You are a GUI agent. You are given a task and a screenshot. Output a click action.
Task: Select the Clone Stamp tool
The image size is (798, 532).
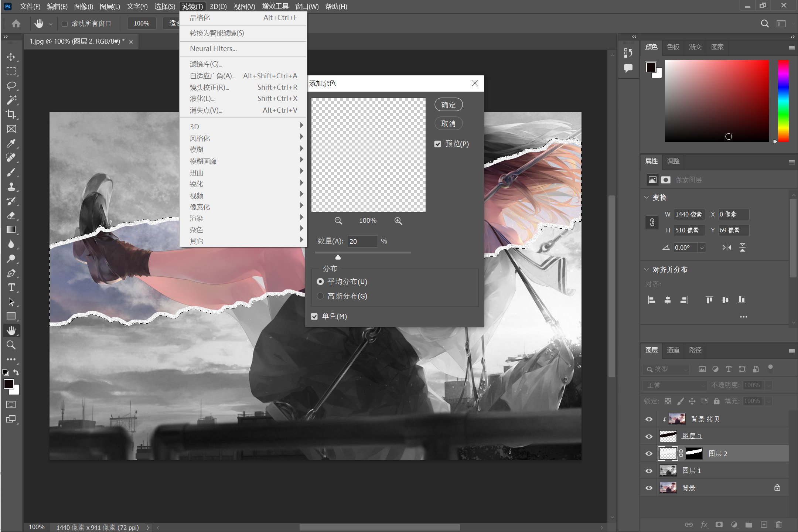coord(11,187)
